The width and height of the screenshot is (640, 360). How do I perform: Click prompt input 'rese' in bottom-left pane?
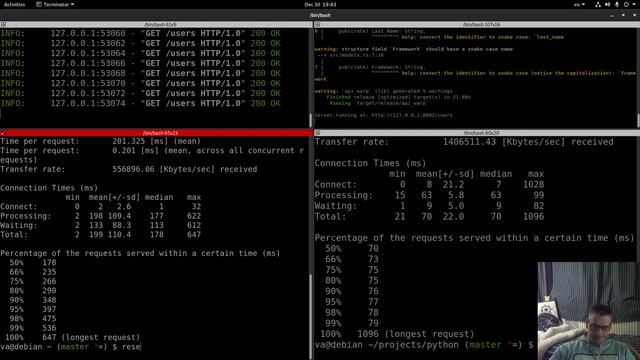click(131, 347)
